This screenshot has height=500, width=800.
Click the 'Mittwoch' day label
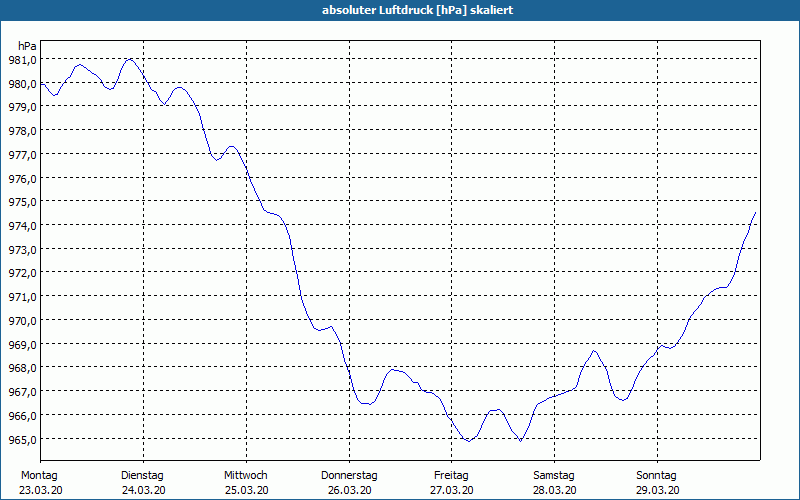245,476
